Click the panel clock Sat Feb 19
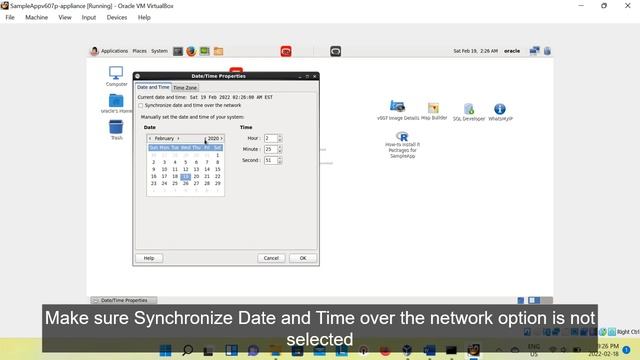This screenshot has height=360, width=640. [x=475, y=51]
